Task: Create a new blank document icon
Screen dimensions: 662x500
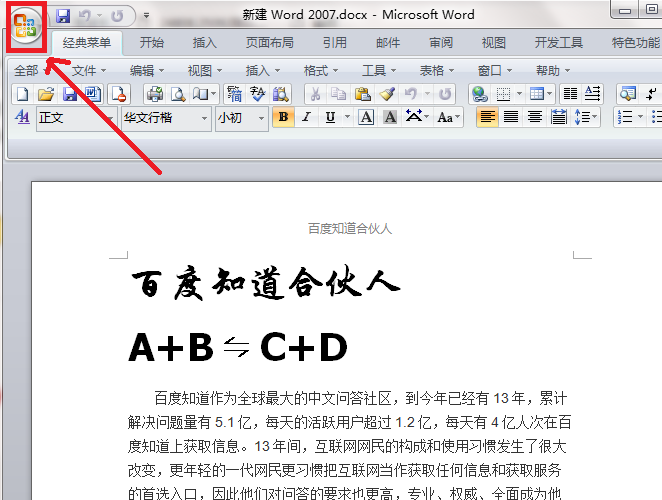Action: pos(22,94)
